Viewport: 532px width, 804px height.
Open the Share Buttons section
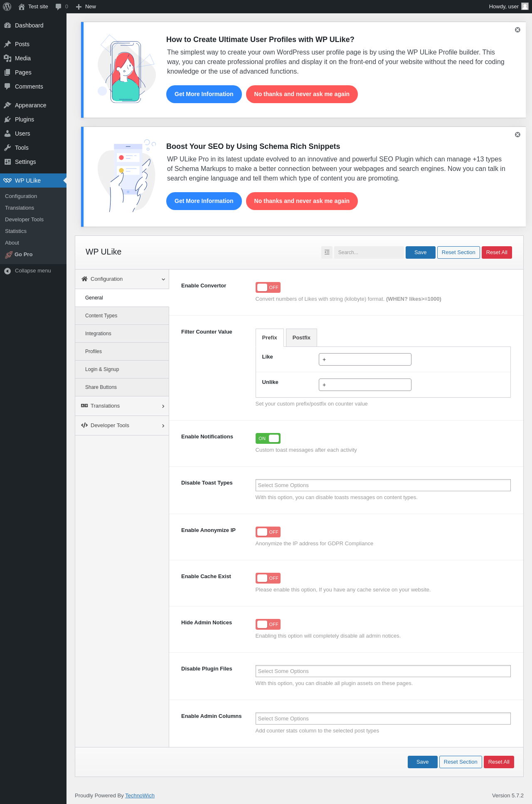click(x=122, y=387)
